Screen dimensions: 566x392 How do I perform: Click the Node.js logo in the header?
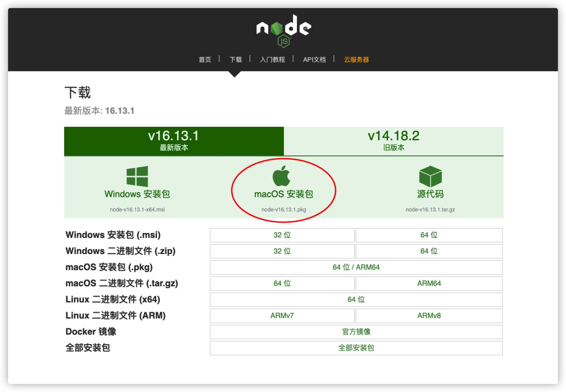click(283, 31)
